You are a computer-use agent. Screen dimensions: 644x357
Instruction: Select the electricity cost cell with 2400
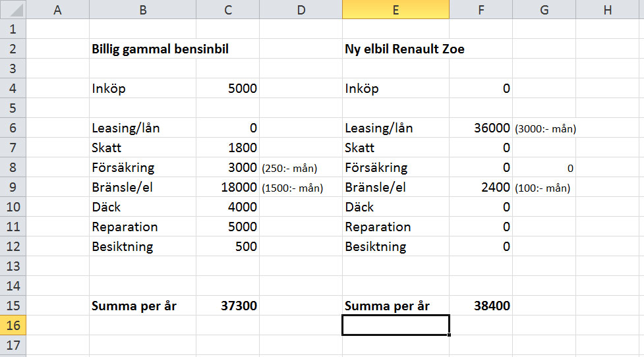point(481,187)
